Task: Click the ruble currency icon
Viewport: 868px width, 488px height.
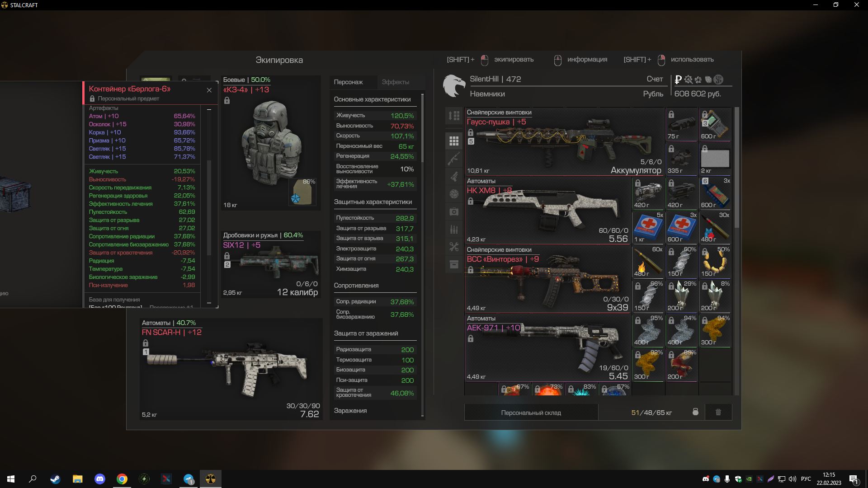Action: (x=678, y=80)
